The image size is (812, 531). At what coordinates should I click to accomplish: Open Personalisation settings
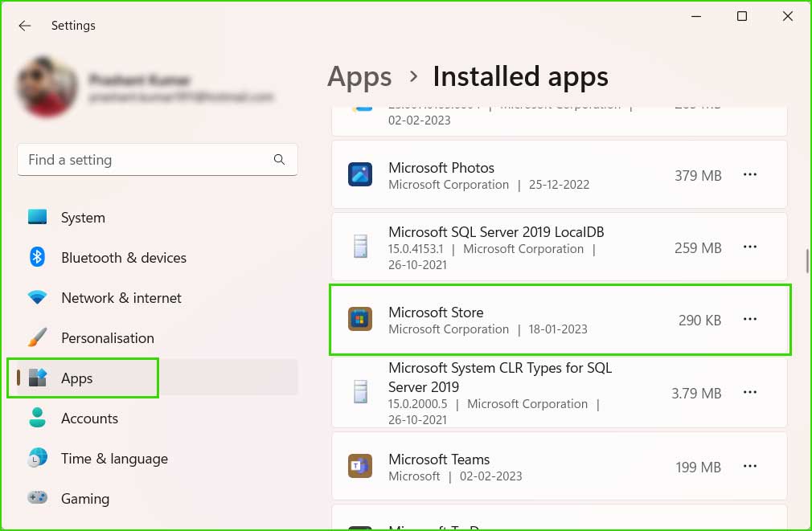coord(158,338)
